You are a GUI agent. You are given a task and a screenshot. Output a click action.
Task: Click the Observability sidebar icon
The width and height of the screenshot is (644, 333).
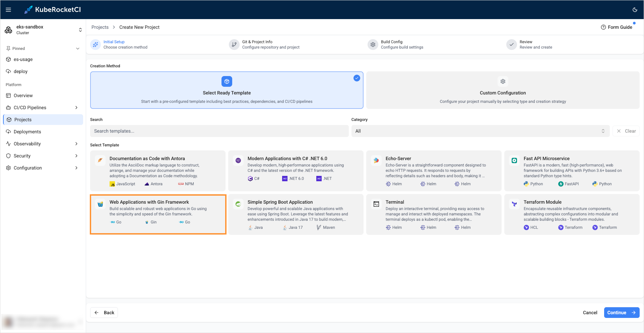tap(8, 143)
